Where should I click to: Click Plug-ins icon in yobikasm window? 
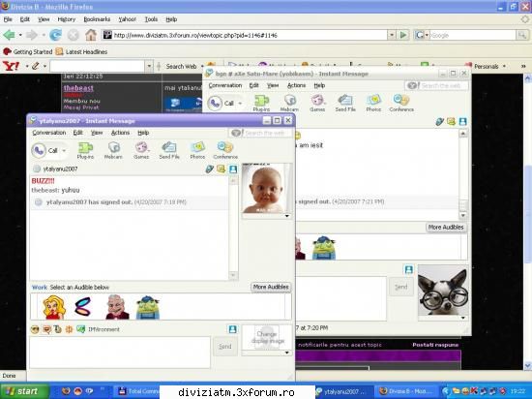(x=261, y=104)
